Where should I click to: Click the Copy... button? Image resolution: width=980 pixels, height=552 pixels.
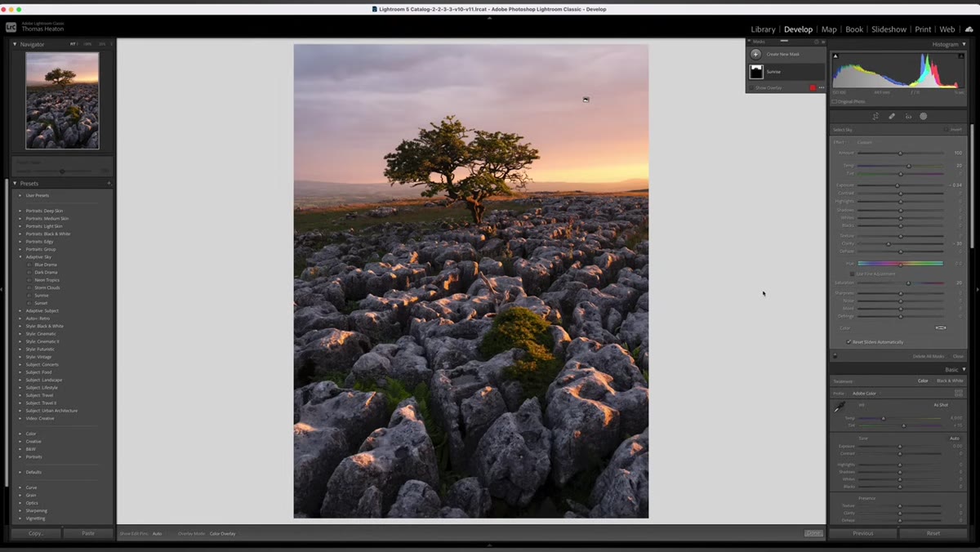click(x=36, y=533)
